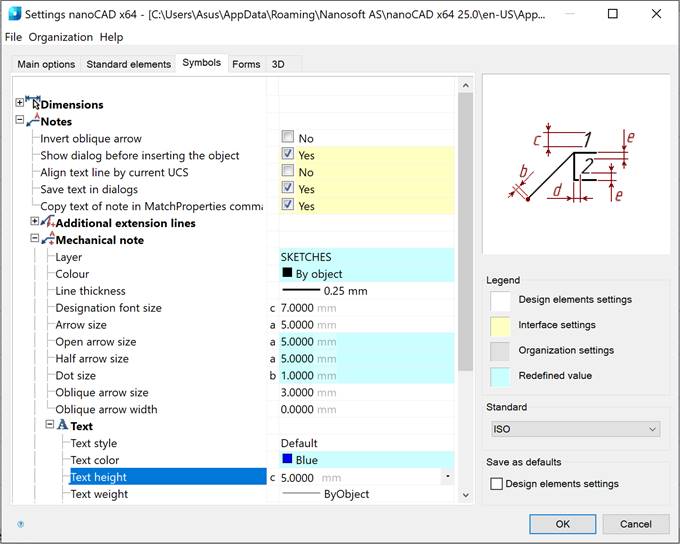Switch to the Standard elements tab
This screenshot has width=680, height=544.
coord(128,64)
